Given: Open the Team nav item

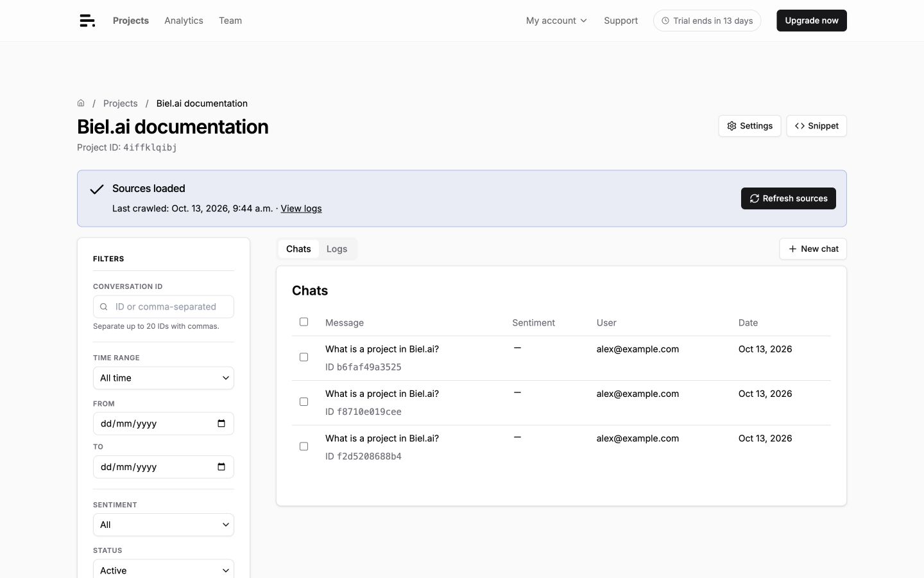Looking at the screenshot, I should [230, 21].
